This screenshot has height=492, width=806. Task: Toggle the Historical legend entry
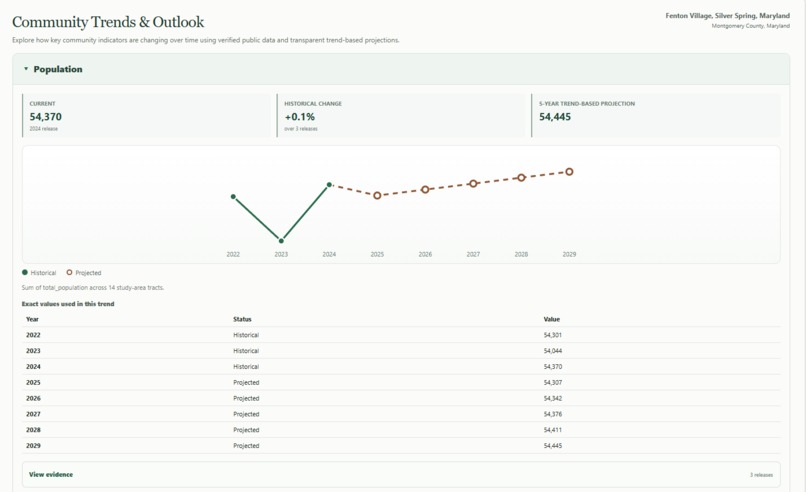coord(39,272)
